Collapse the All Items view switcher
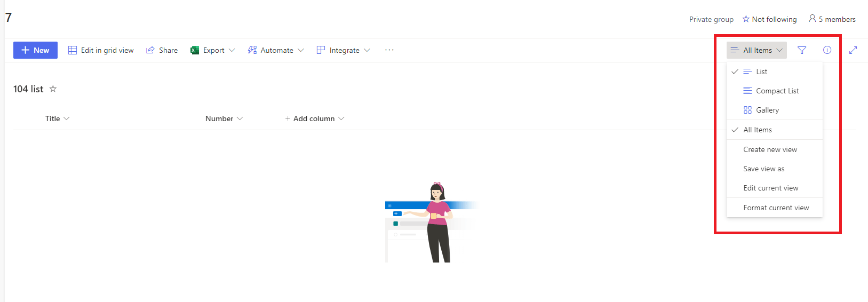 click(756, 50)
